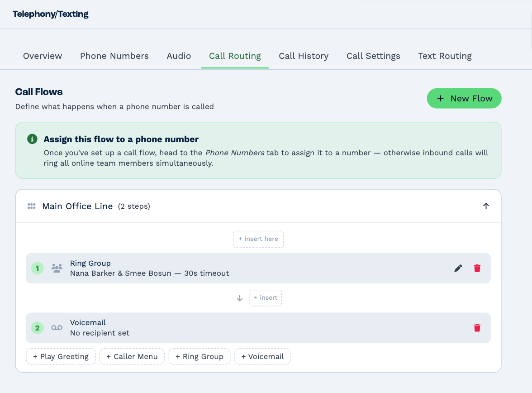Click the Ring Group people icon

tap(57, 268)
